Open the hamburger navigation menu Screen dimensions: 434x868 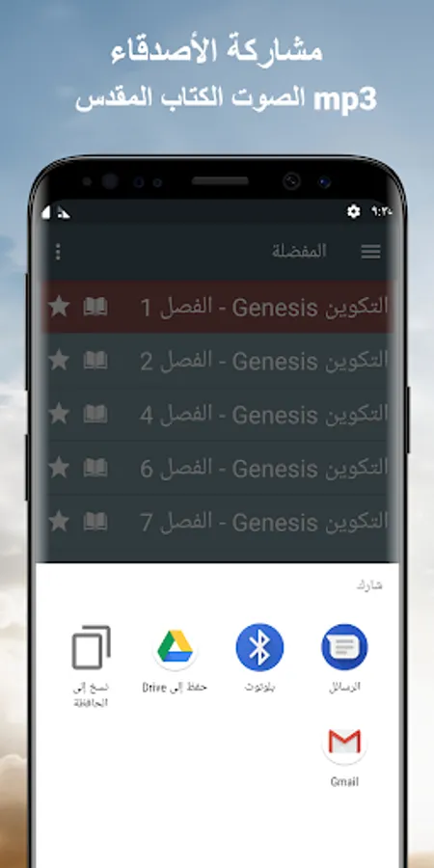point(370,252)
